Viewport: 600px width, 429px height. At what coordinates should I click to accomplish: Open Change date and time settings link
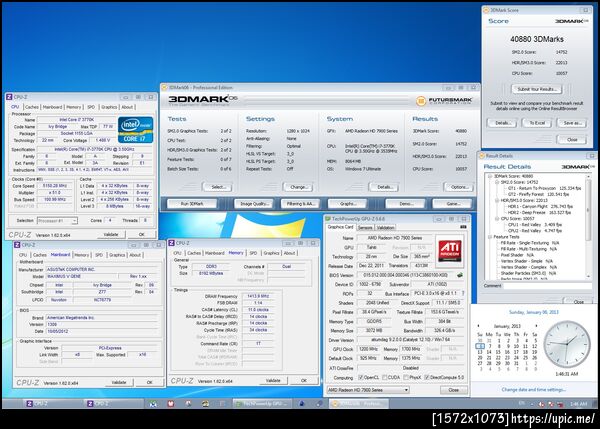tap(533, 390)
